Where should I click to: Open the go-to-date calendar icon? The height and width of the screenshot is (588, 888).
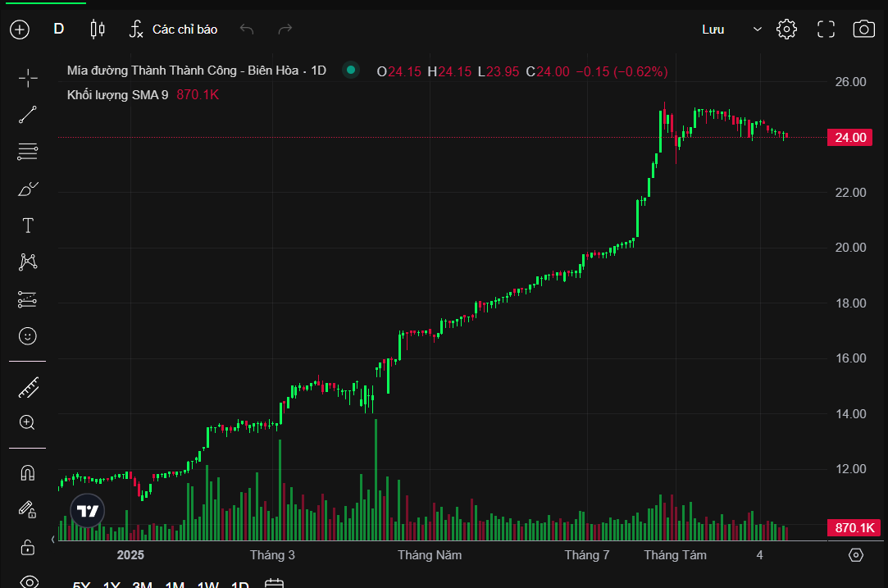tap(274, 583)
